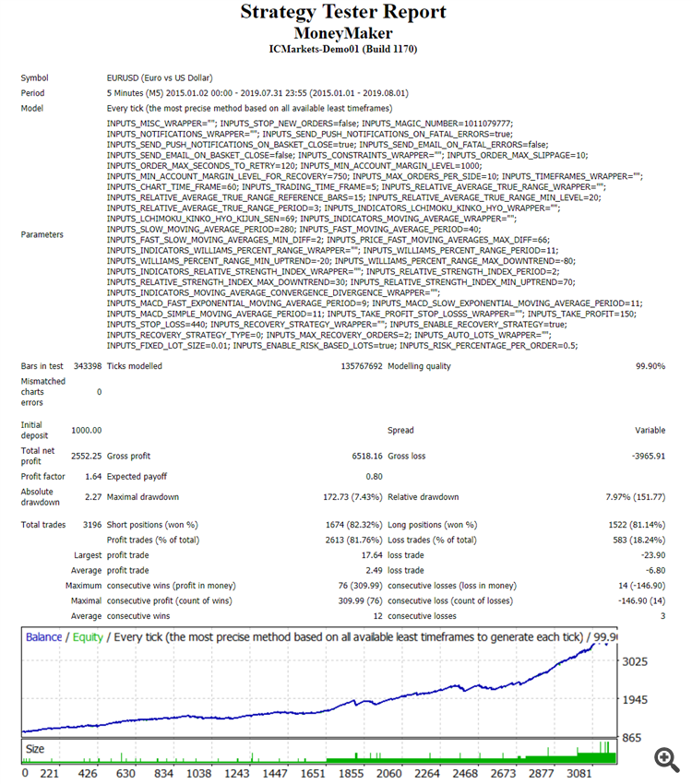Click Average consecutive wins value 12
692x784 pixels.
378,616
